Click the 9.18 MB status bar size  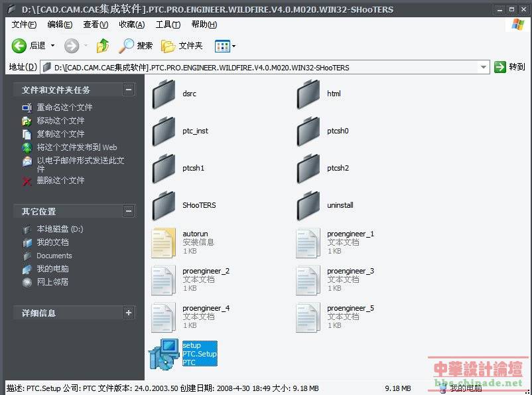tap(397, 388)
